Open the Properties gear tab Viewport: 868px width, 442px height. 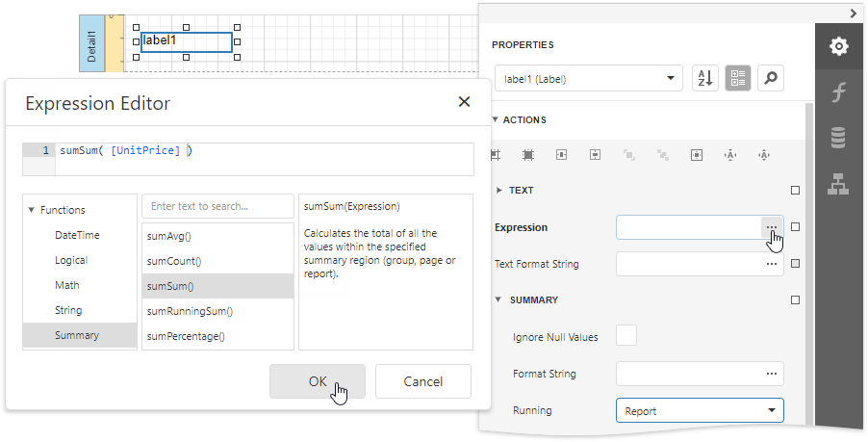(x=839, y=45)
